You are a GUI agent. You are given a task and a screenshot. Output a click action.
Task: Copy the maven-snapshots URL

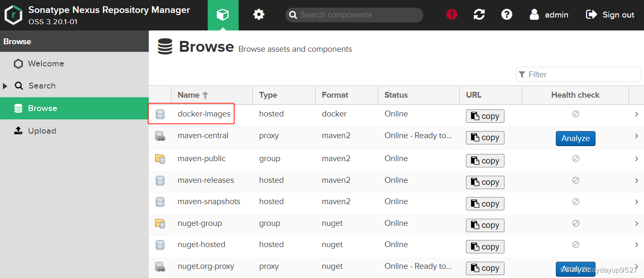485,204
